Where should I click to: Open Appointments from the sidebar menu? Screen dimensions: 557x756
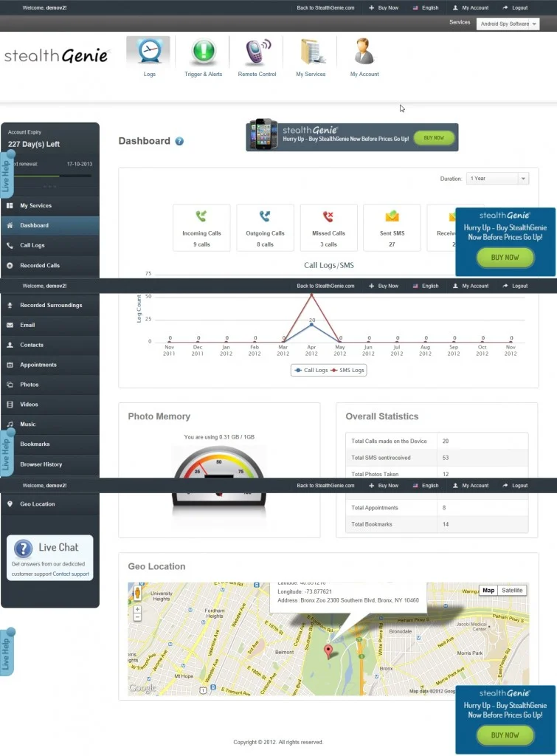point(38,365)
